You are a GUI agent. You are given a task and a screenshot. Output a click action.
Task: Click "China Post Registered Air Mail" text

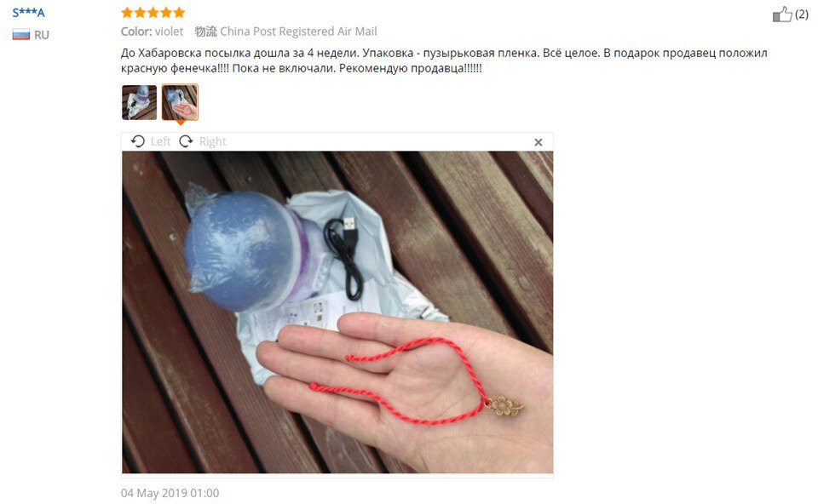[298, 31]
